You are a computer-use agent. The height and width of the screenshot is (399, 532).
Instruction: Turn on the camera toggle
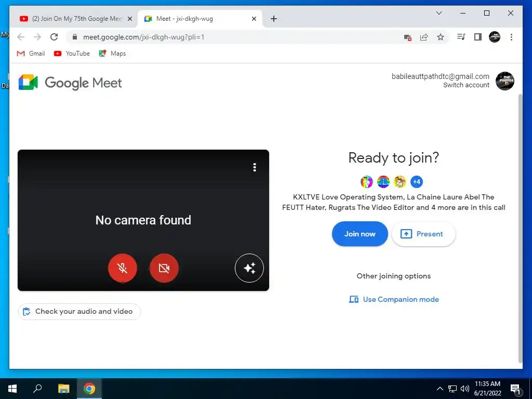point(164,268)
